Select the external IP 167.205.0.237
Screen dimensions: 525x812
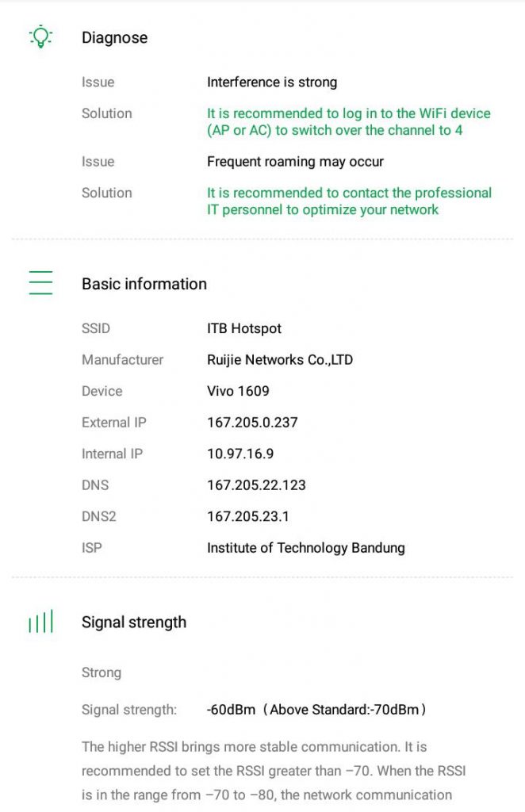[x=252, y=423]
